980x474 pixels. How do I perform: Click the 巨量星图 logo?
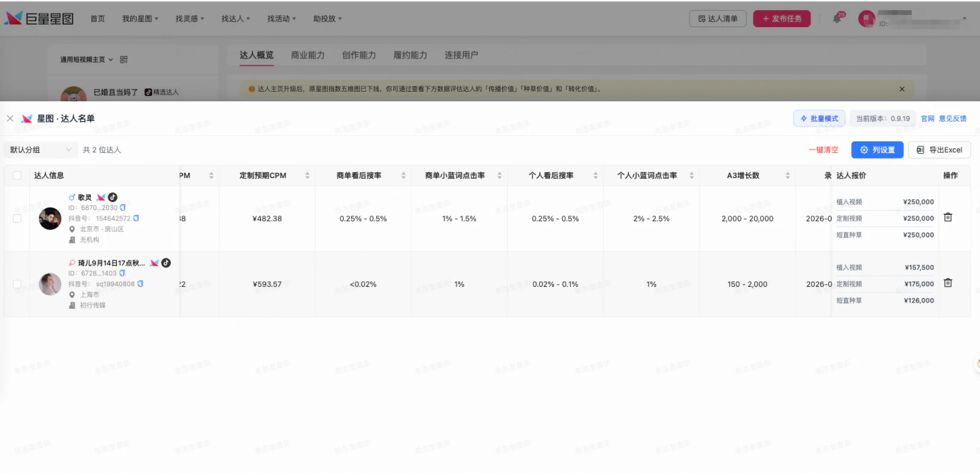tap(39, 18)
